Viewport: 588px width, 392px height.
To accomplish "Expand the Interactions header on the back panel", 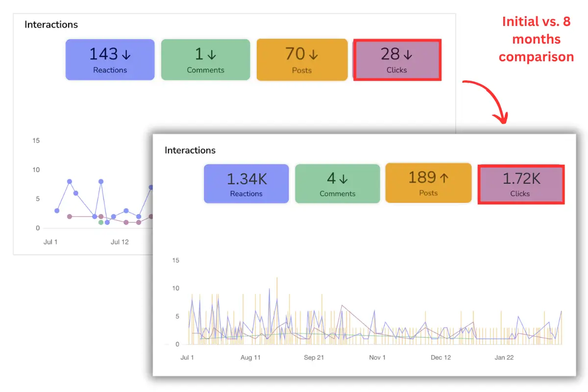I will point(51,24).
